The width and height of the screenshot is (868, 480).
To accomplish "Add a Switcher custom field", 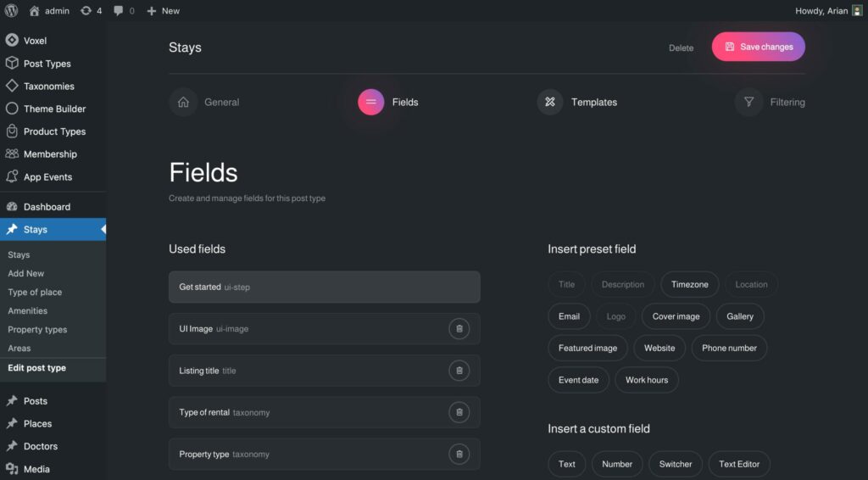I will [675, 464].
